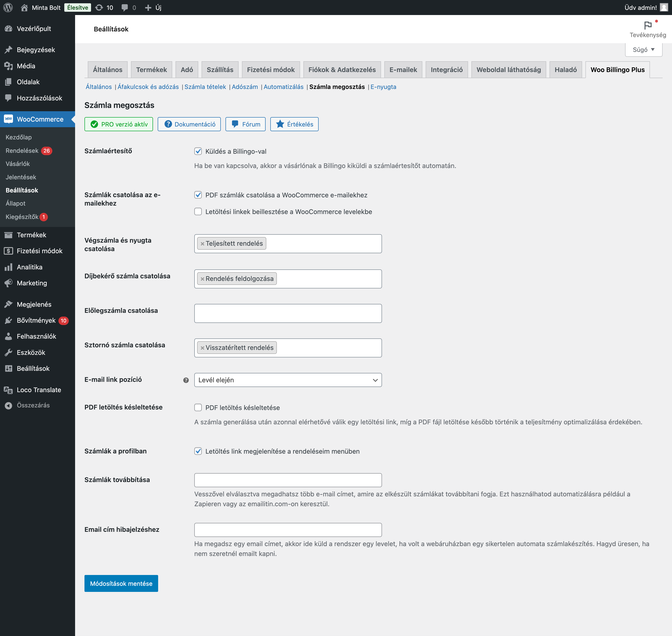Remove Visszatérített rendelés tag
The image size is (672, 636).
pos(202,348)
